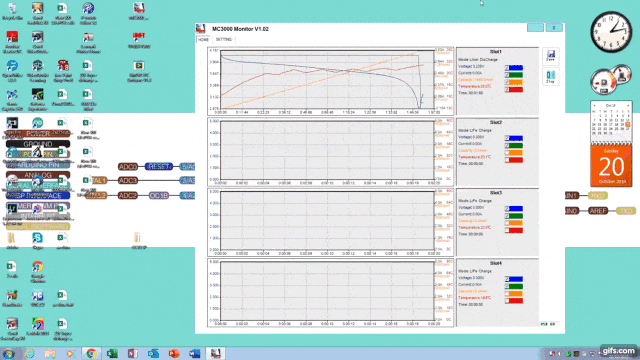Open PowerPoint from the taskbar
The height and width of the screenshot is (360, 640).
pyautogui.click(x=174, y=353)
